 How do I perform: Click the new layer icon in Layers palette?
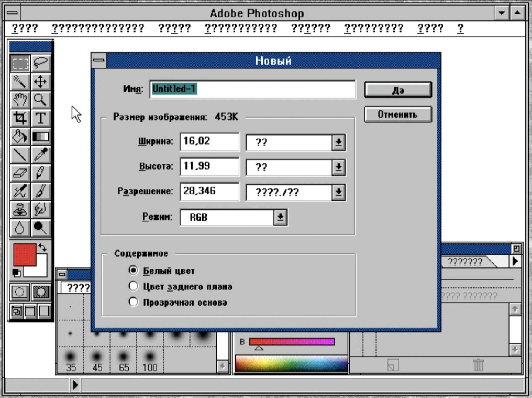tap(393, 364)
